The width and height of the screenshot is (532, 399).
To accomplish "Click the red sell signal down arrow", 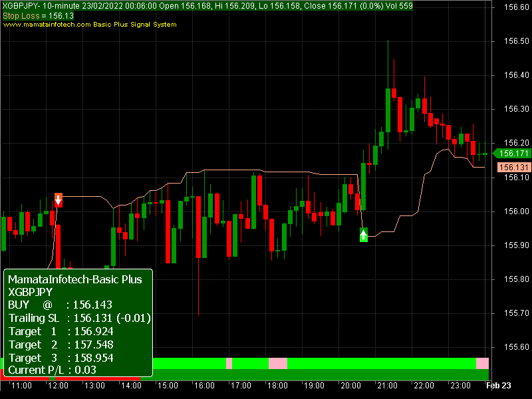I will tap(59, 200).
